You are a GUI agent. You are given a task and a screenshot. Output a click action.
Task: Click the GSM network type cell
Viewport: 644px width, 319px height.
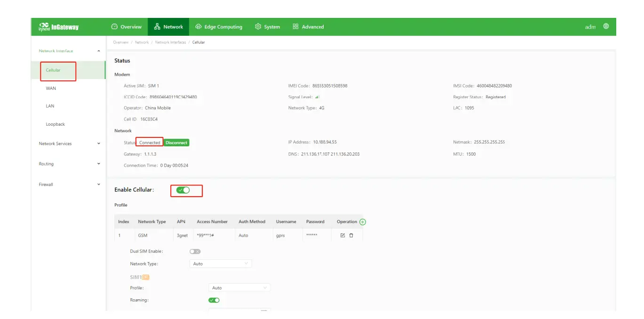[143, 235]
